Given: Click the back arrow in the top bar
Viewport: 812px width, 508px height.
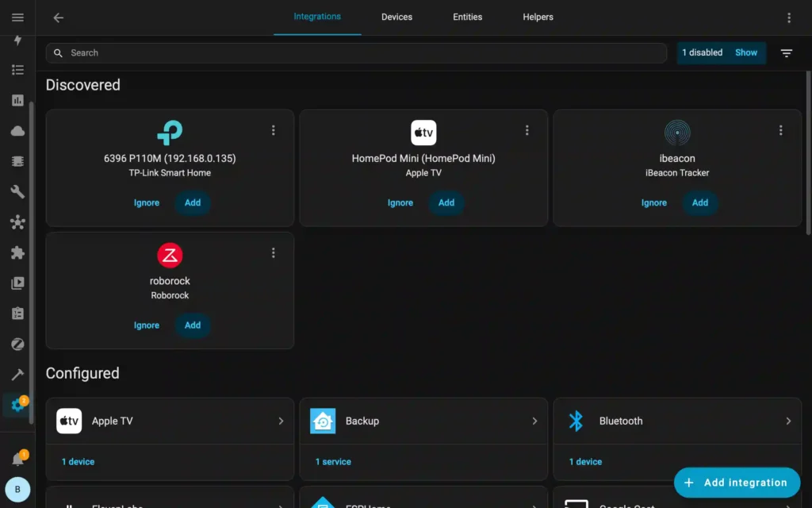Looking at the screenshot, I should pyautogui.click(x=58, y=17).
